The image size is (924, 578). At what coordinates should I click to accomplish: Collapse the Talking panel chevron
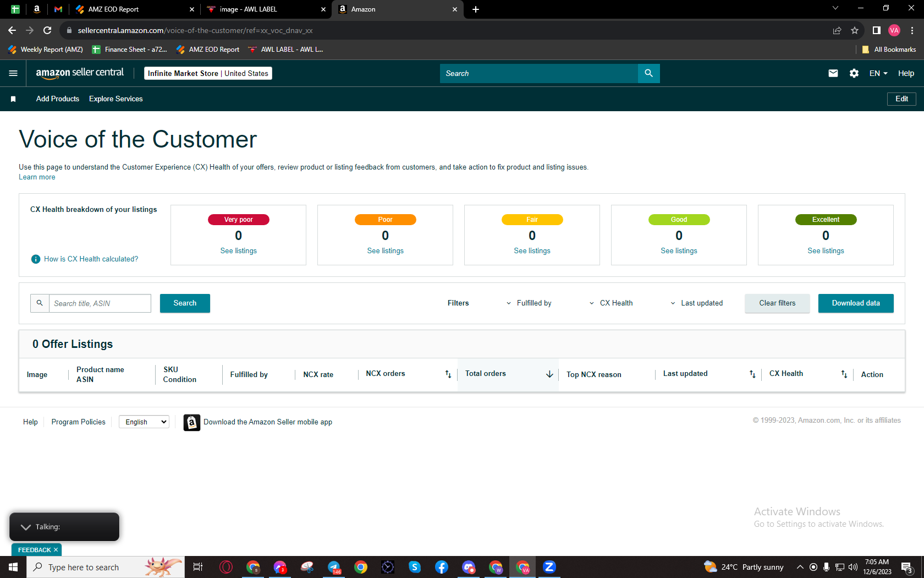(x=25, y=527)
